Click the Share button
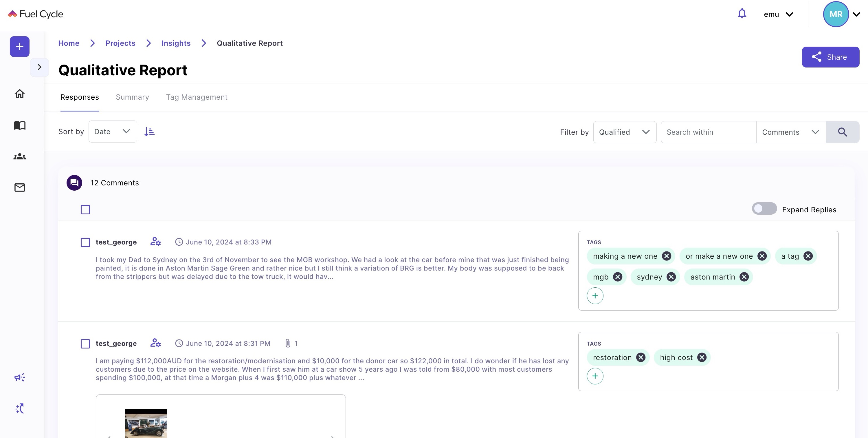The width and height of the screenshot is (868, 438). pyautogui.click(x=830, y=57)
